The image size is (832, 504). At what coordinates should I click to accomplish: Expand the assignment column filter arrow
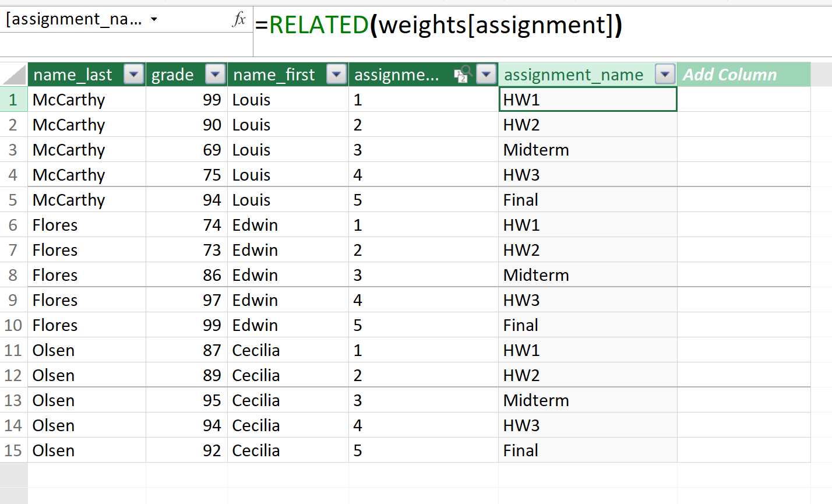pyautogui.click(x=486, y=75)
